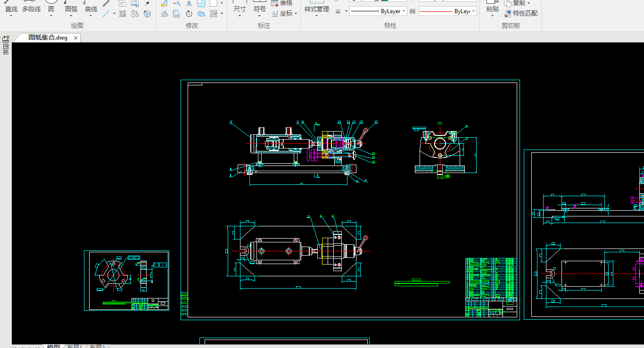644x348 pixels.
Task: Open the 粘贴 (Paste) dropdown arrow
Action: click(492, 16)
